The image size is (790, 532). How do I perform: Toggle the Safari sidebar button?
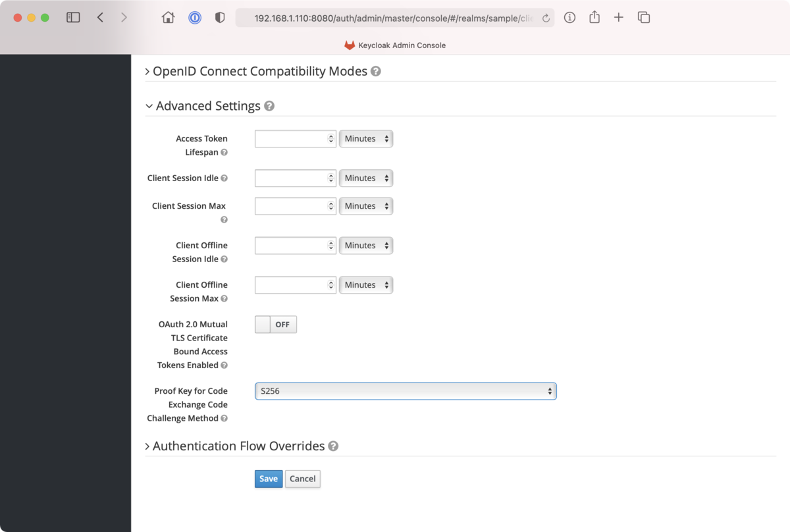click(x=73, y=18)
